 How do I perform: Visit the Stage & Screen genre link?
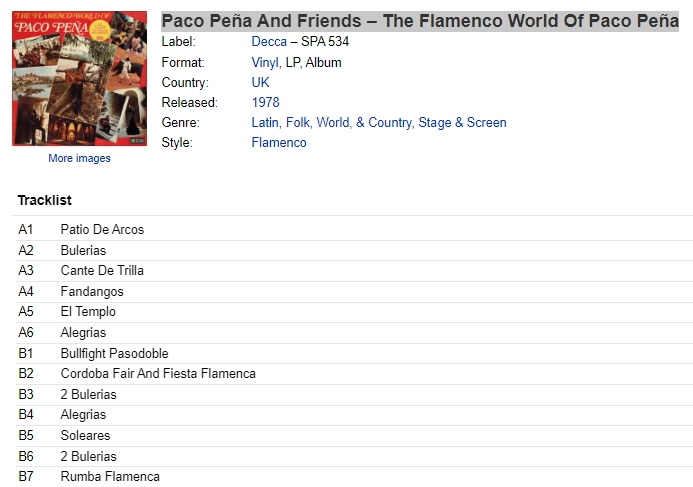click(x=462, y=122)
